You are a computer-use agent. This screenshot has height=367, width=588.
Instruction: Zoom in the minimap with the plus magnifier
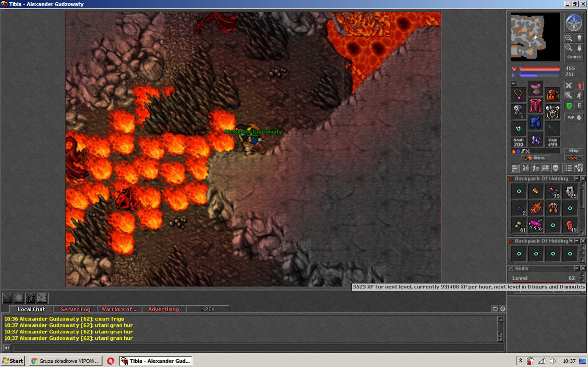tap(569, 48)
